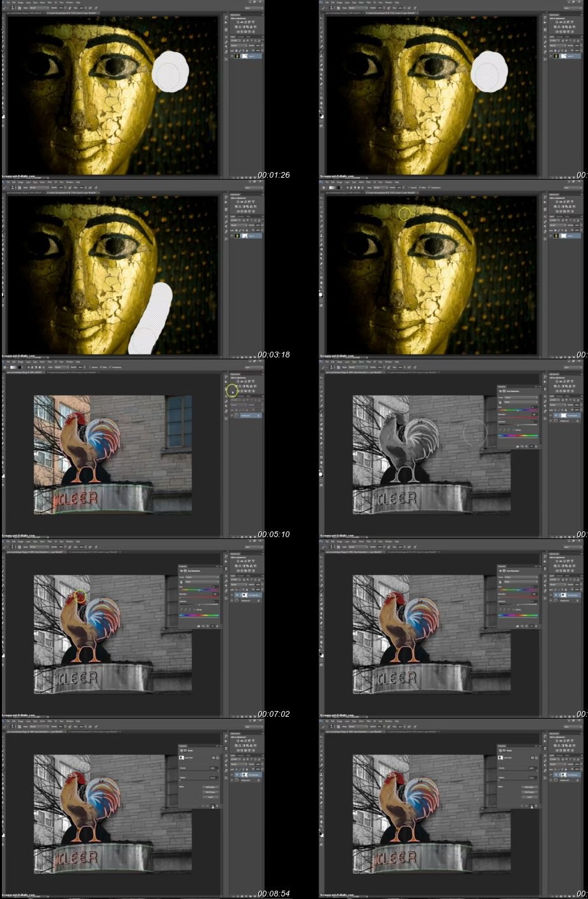Adjust the Saturation slider in the 00:07:02 frame
This screenshot has height=899, width=588.
(199, 597)
